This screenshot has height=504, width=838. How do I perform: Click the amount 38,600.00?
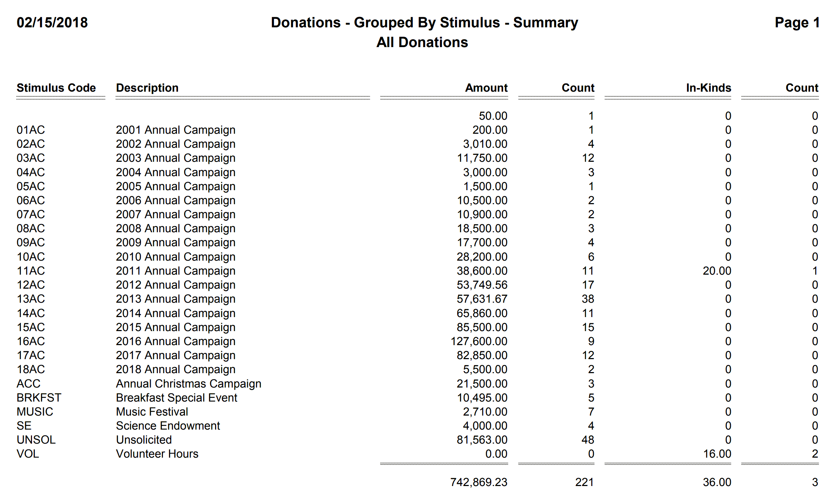(482, 271)
